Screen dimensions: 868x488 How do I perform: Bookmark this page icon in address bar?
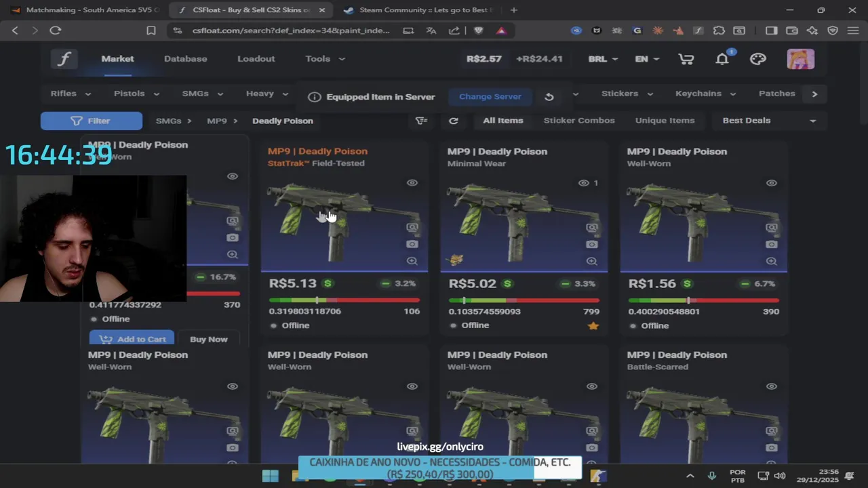tap(151, 30)
